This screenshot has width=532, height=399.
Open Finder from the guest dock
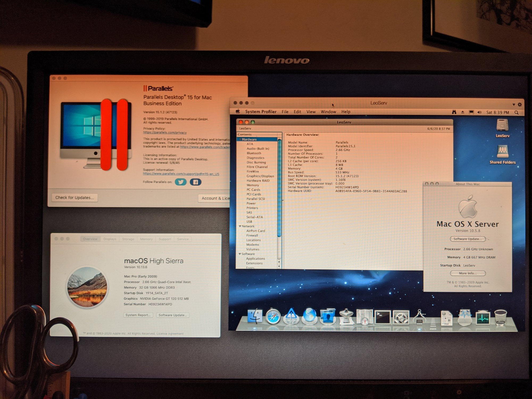pyautogui.click(x=255, y=317)
